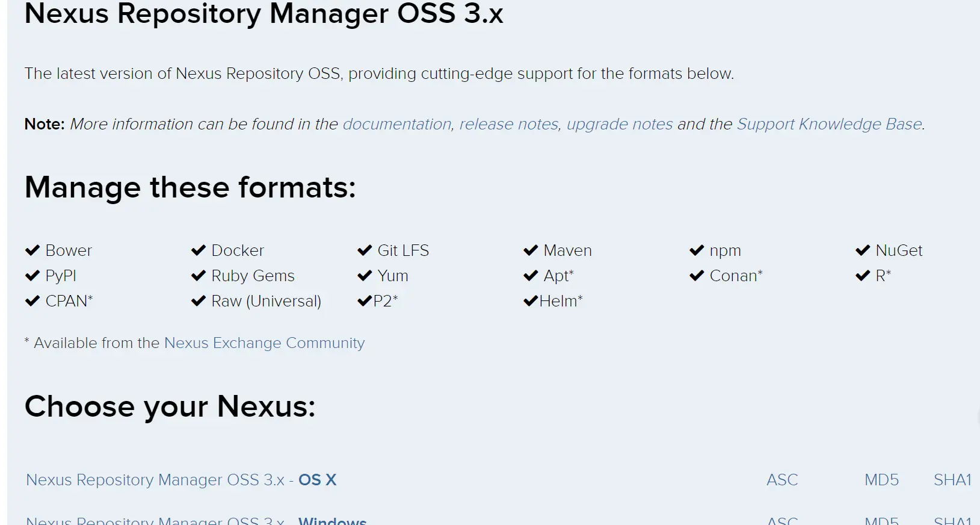
Task: Click the checkmark next to Raw (Universal)
Action: [x=199, y=301]
